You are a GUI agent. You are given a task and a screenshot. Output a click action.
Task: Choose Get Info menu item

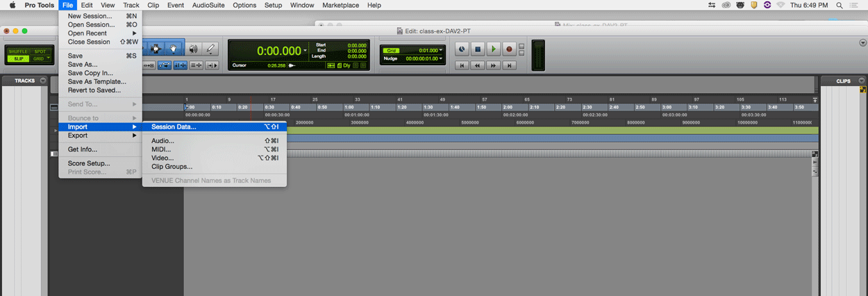(101, 149)
